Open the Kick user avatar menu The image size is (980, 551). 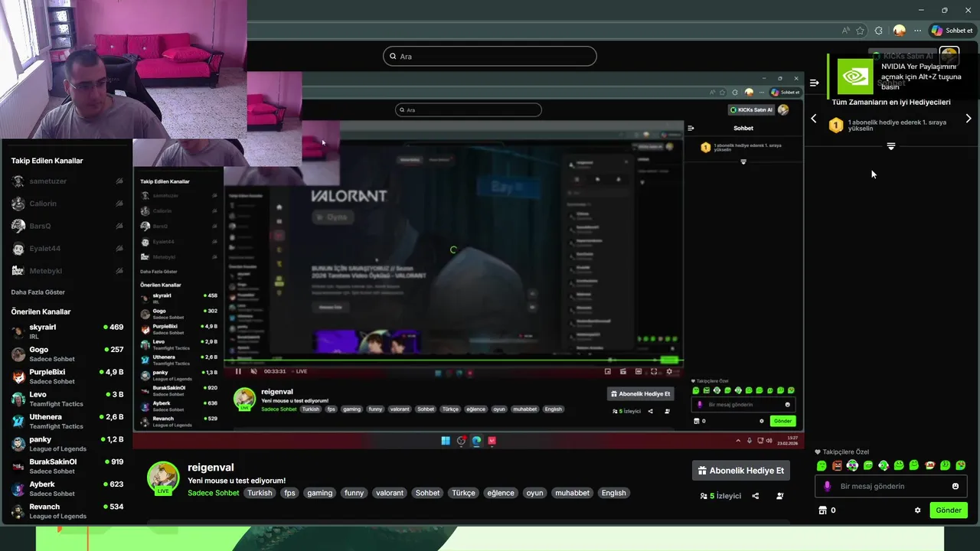949,56
